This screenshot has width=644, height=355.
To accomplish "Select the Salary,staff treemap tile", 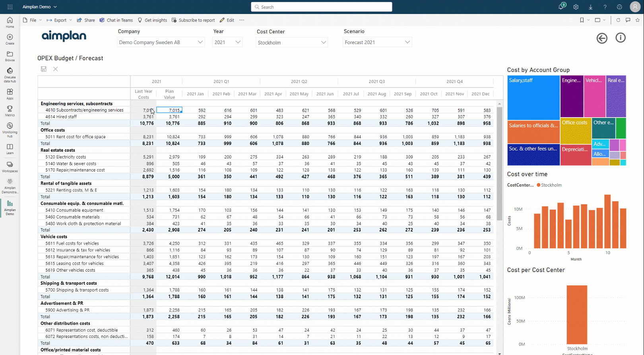I will (x=533, y=97).
